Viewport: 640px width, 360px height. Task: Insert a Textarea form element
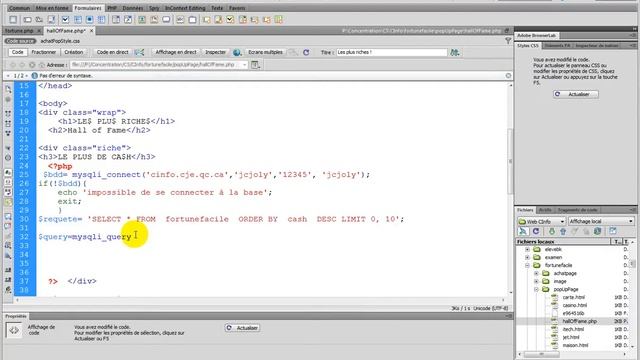pos(51,19)
